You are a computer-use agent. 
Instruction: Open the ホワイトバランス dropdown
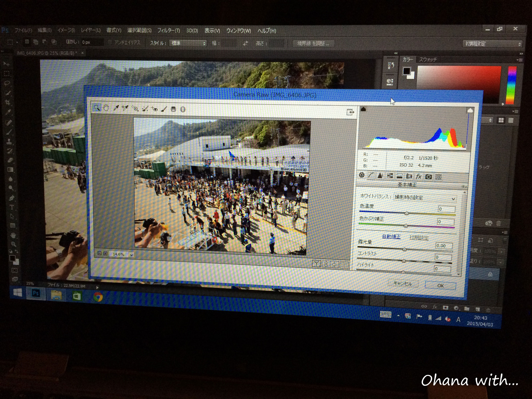point(425,198)
